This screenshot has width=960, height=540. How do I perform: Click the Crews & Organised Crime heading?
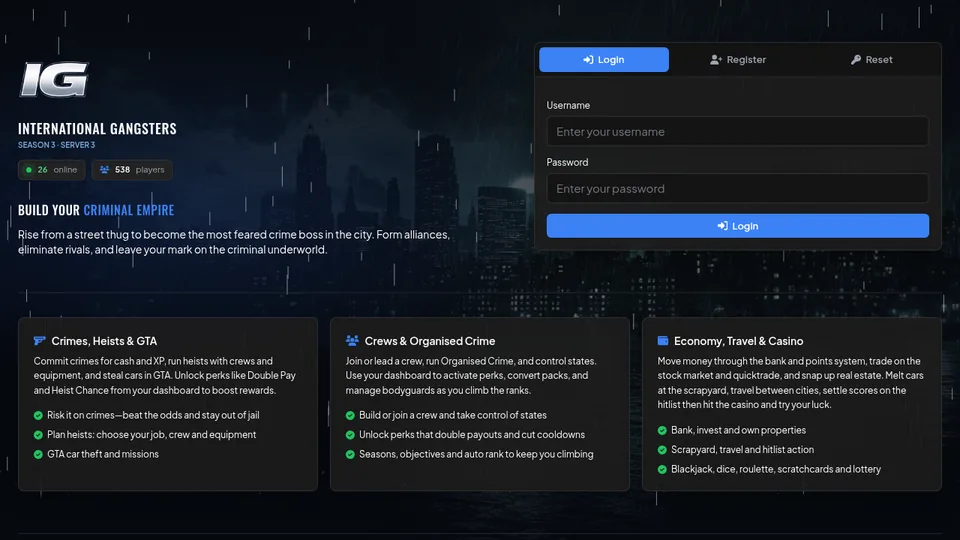point(430,341)
